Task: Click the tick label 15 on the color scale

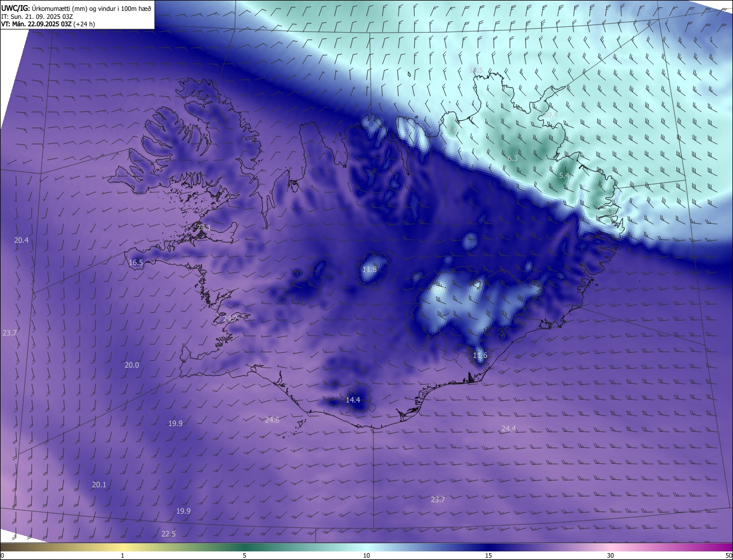Action: click(x=488, y=555)
